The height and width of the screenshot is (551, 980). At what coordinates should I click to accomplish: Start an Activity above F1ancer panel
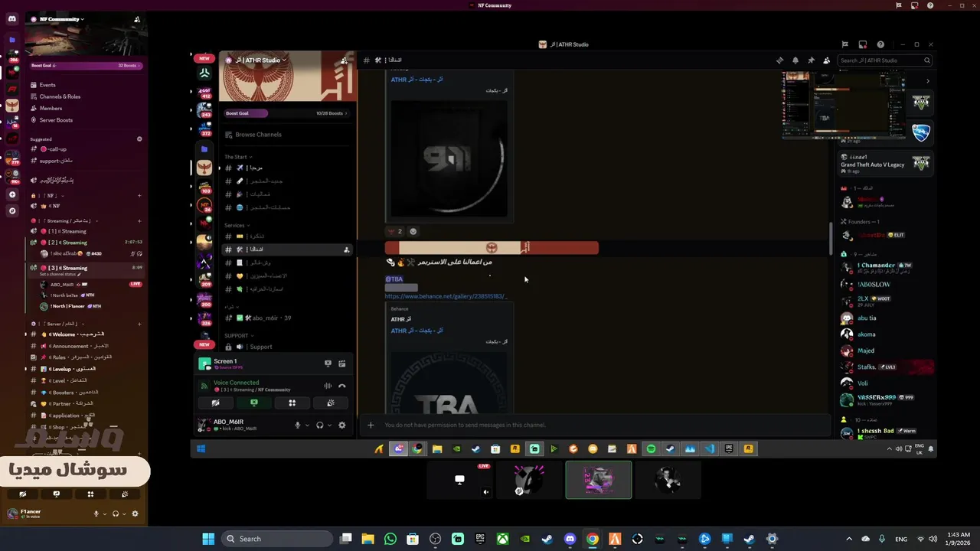coord(90,494)
